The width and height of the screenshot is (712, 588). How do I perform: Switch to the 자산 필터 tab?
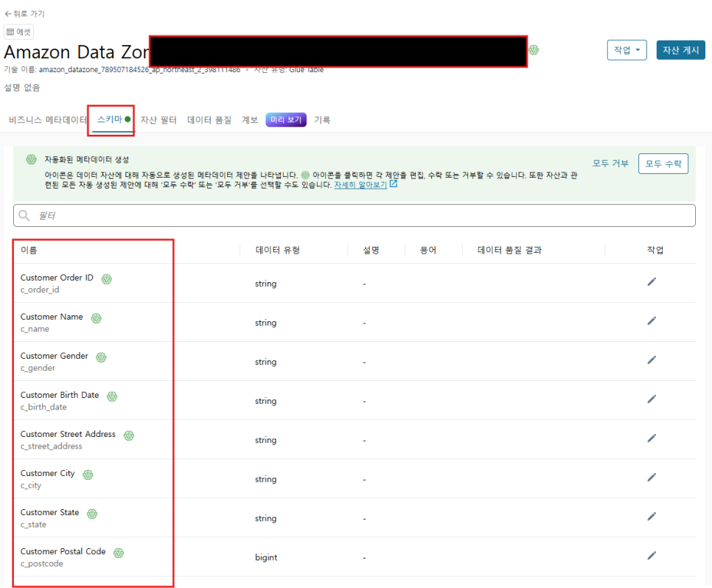point(158,120)
